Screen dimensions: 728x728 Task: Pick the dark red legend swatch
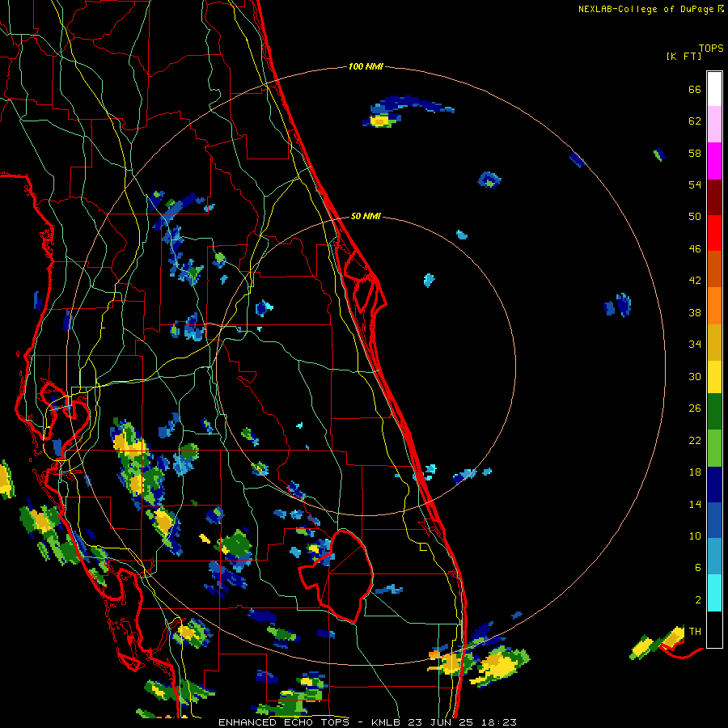pos(714,197)
